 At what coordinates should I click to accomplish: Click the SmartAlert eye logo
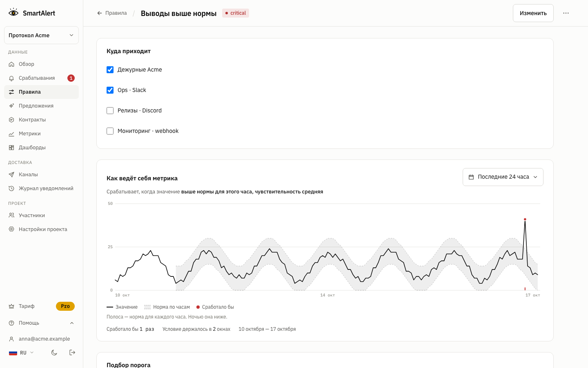point(13,13)
